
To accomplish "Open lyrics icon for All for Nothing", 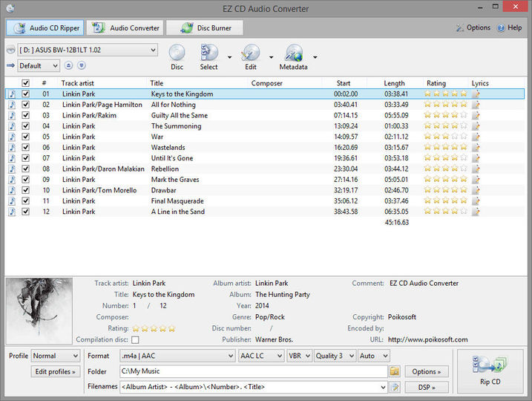I will point(476,105).
